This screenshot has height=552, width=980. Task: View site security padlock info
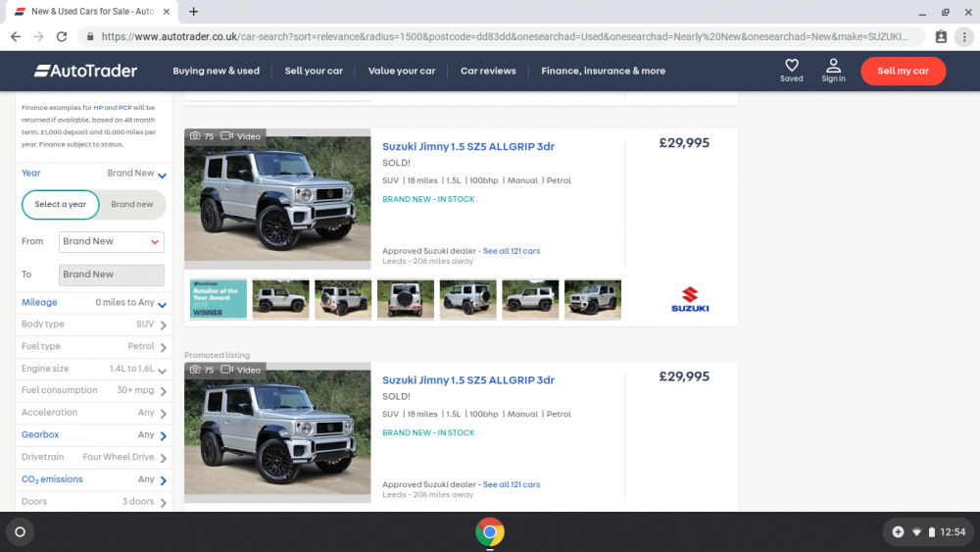pyautogui.click(x=90, y=36)
